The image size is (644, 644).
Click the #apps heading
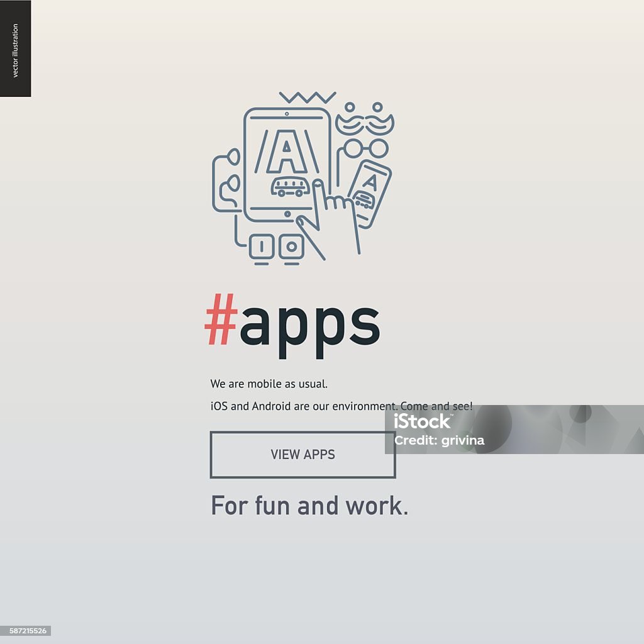[292, 325]
